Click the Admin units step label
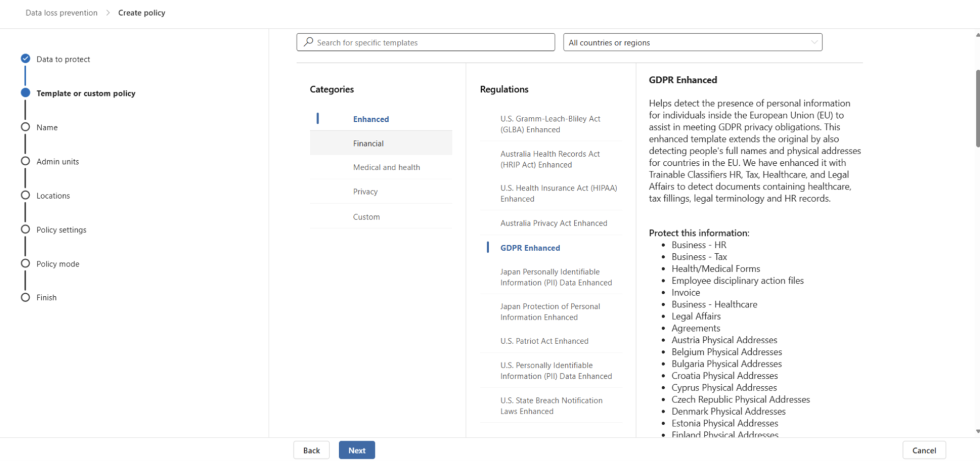Screen dimensions: 980x465 (x=58, y=162)
